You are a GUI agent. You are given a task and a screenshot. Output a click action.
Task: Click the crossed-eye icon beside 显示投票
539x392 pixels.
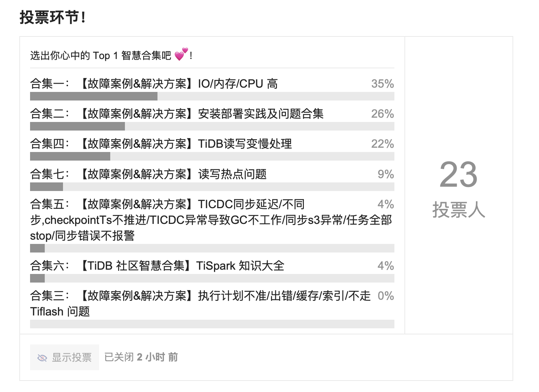[x=42, y=358]
